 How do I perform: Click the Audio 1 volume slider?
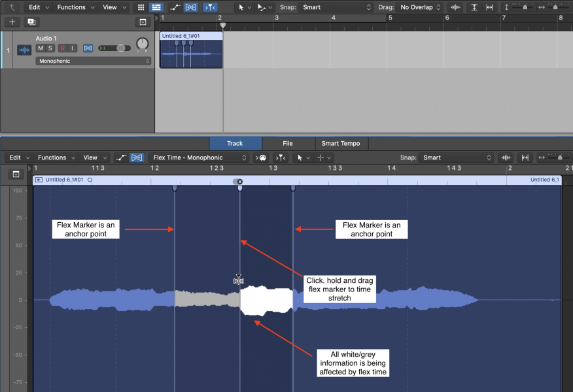click(114, 48)
